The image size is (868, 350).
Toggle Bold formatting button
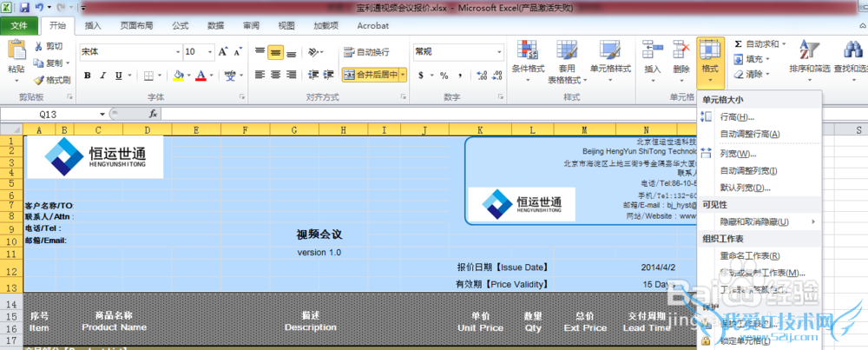click(x=88, y=76)
